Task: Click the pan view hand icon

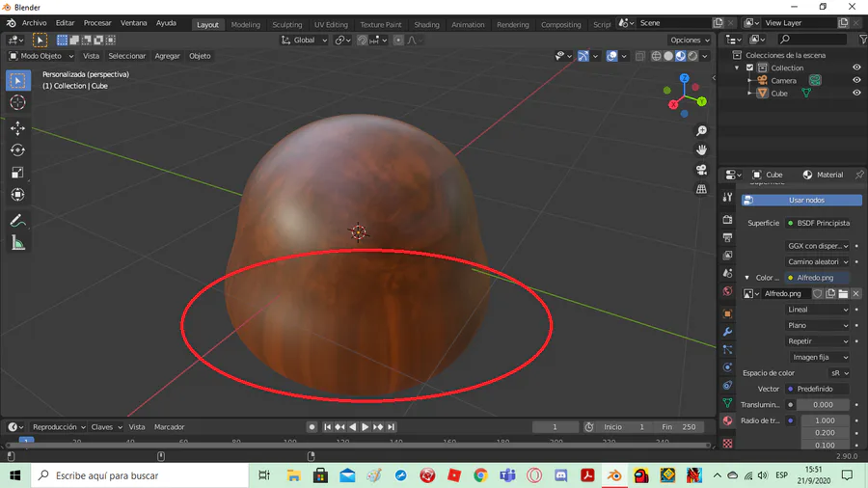Action: 701,149
